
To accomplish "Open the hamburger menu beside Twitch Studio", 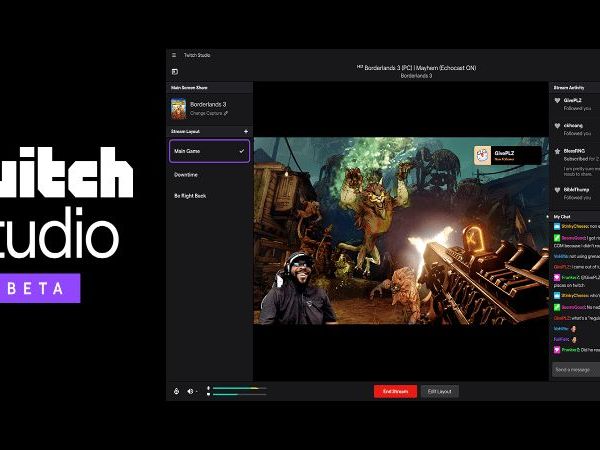I will click(174, 55).
